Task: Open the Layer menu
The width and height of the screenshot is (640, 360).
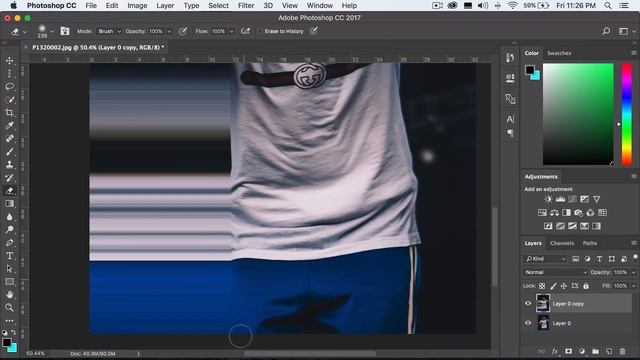Action: 165,6
